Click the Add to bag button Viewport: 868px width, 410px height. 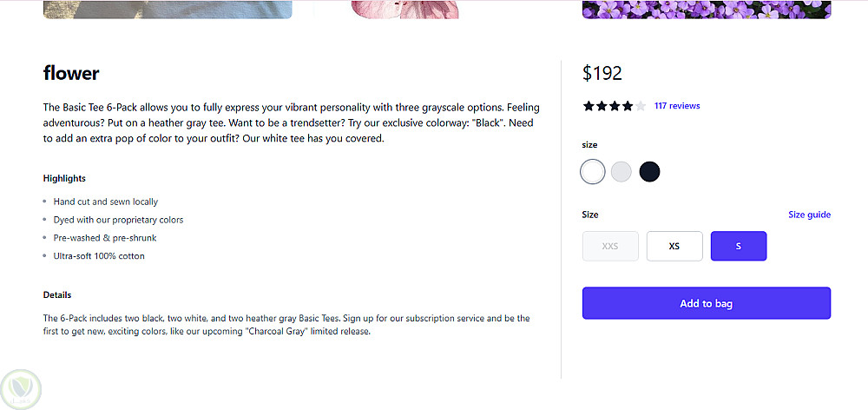[x=707, y=303]
